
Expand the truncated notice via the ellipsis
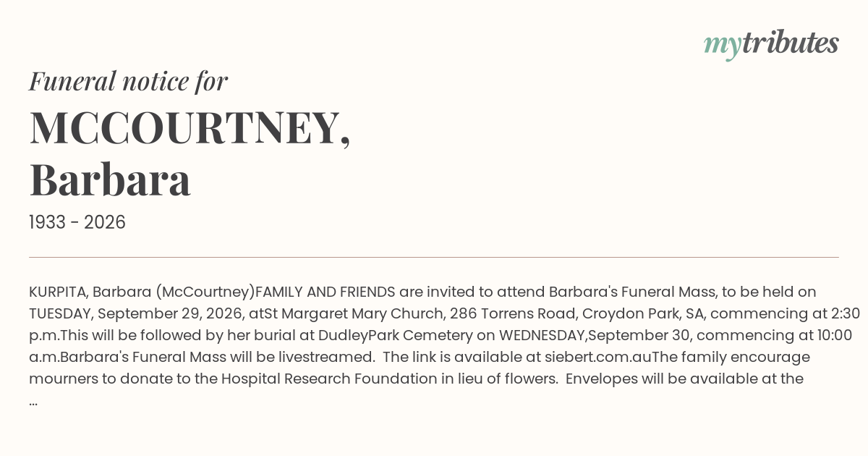(33, 402)
